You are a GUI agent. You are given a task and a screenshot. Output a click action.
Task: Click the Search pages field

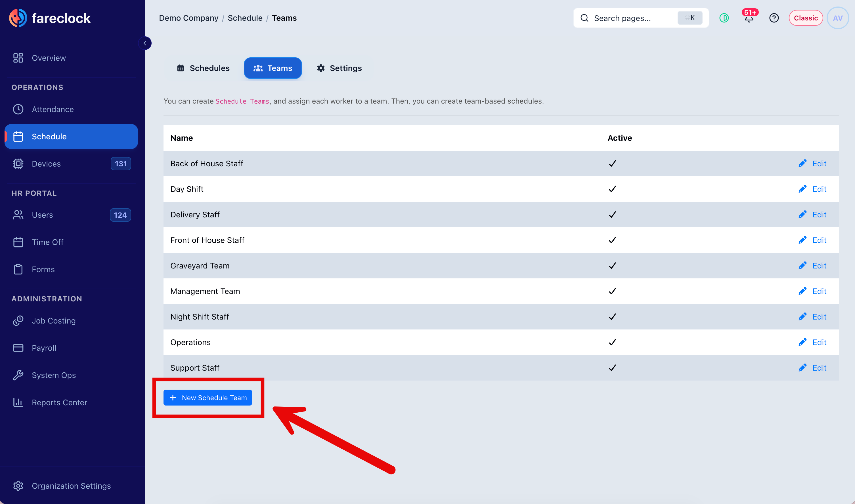point(641,18)
